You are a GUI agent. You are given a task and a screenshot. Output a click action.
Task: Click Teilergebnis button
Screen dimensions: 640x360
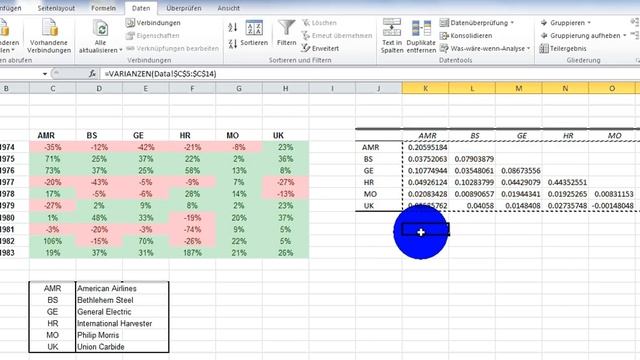click(563, 48)
